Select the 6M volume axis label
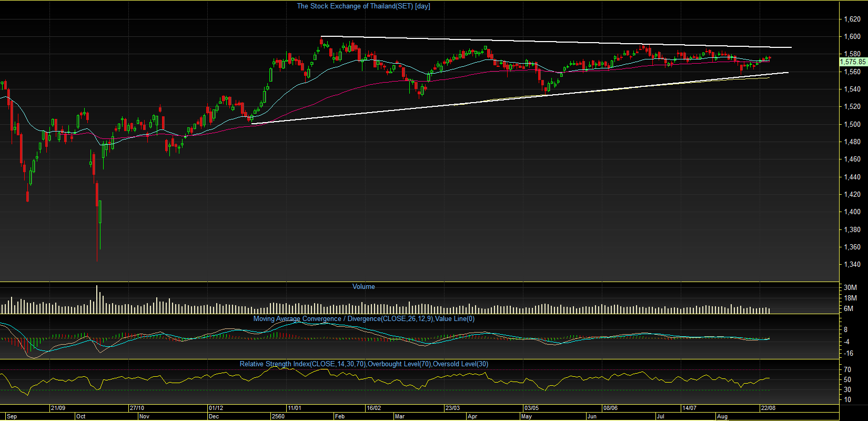 coord(849,309)
